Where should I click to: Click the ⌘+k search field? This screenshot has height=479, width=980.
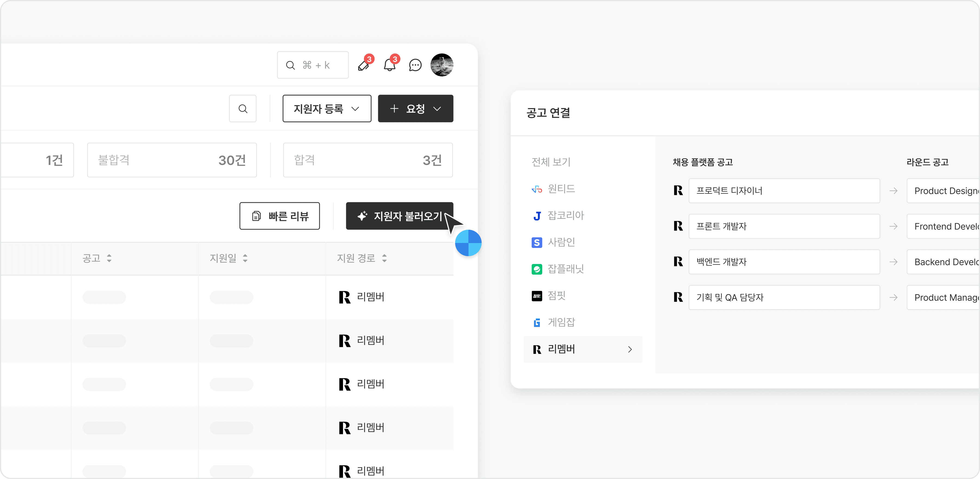point(313,65)
